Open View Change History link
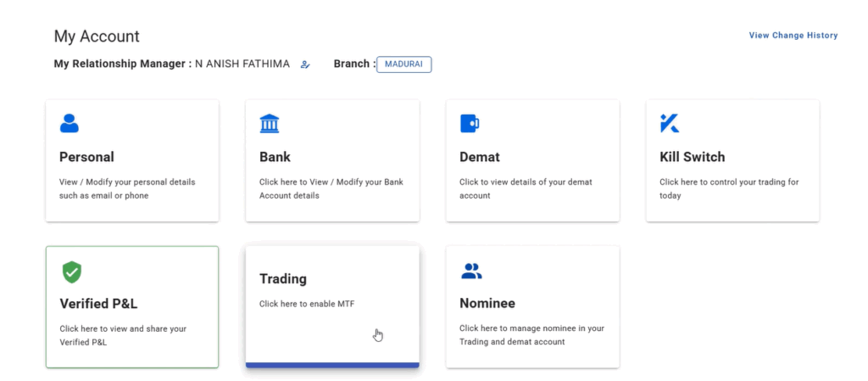Screen dimensions: 868x381 793,36
